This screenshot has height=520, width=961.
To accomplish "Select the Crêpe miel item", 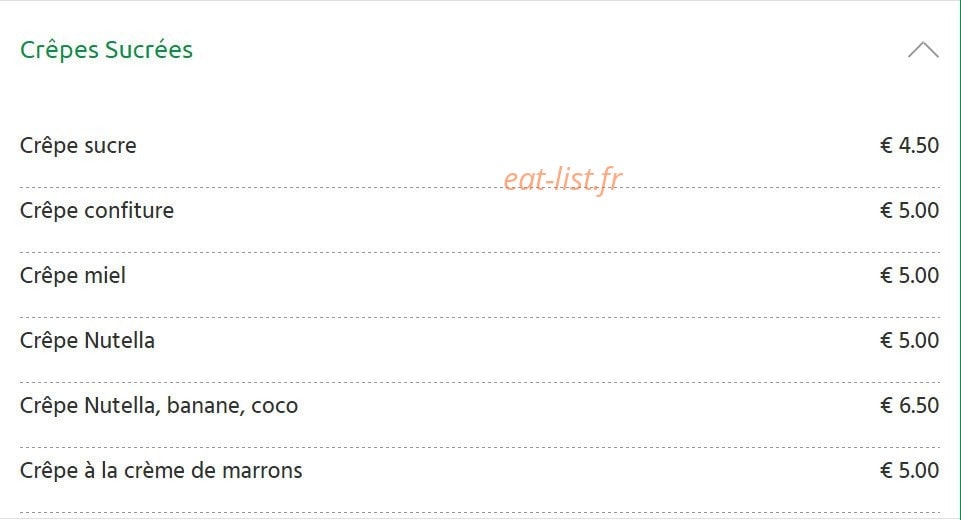I will click(73, 275).
